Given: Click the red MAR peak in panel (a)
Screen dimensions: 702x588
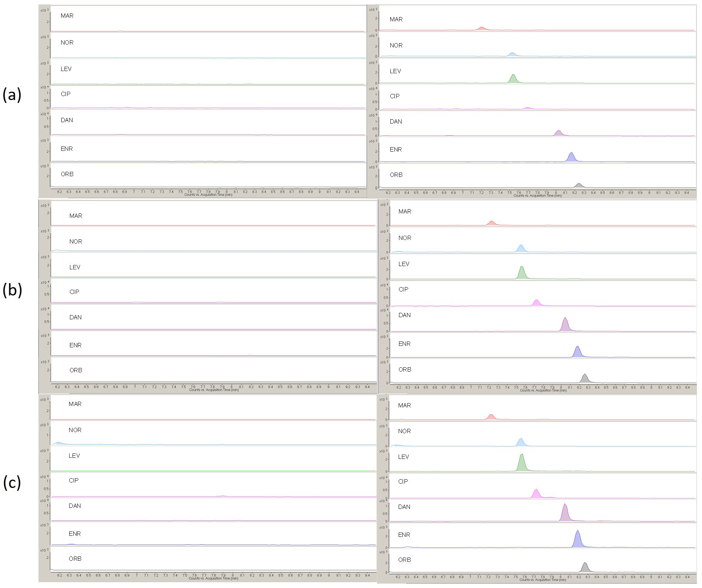Looking at the screenshot, I should (x=481, y=28).
